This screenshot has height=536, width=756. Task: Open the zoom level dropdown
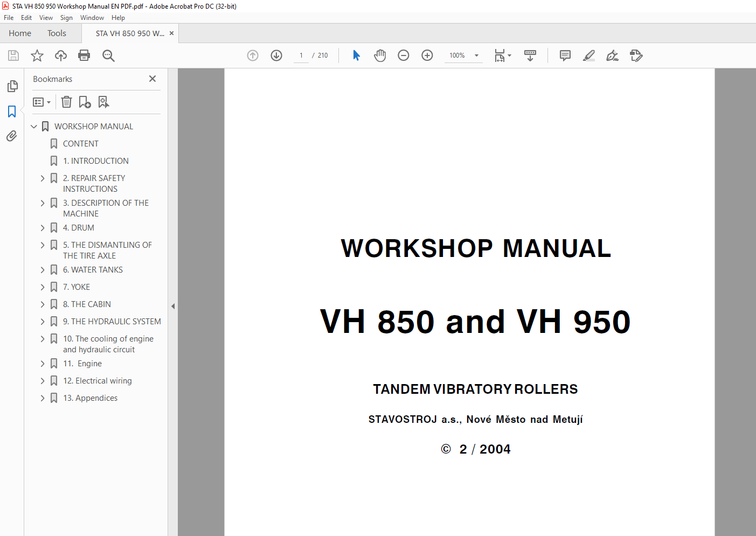click(x=476, y=55)
